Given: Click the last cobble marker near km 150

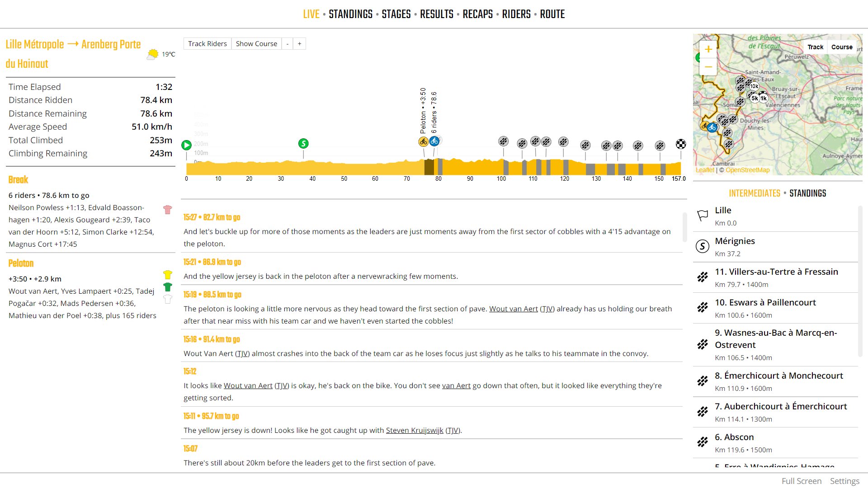Looking at the screenshot, I should click(x=660, y=145).
